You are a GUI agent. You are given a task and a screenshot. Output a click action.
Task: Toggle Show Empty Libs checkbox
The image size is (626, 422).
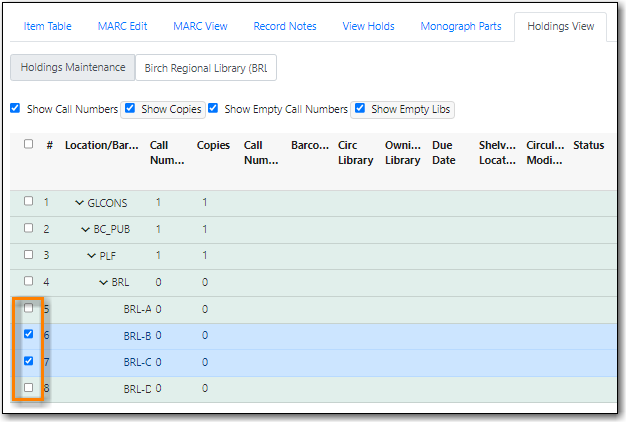tap(361, 108)
